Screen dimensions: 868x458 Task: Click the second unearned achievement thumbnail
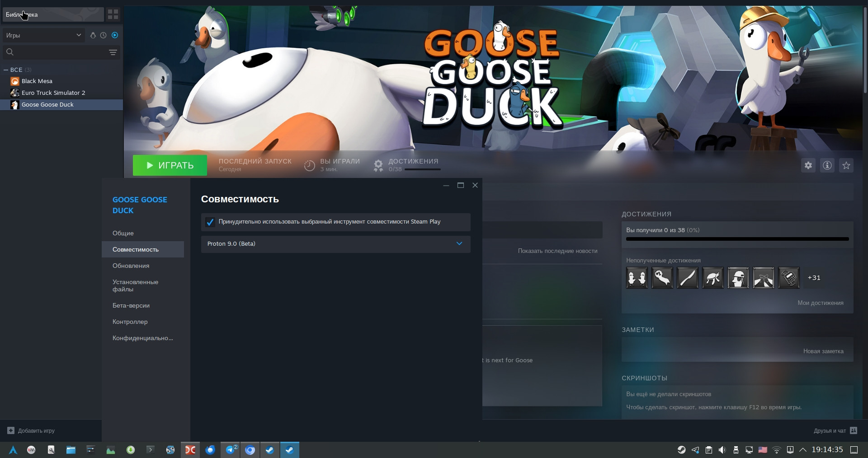tap(662, 278)
